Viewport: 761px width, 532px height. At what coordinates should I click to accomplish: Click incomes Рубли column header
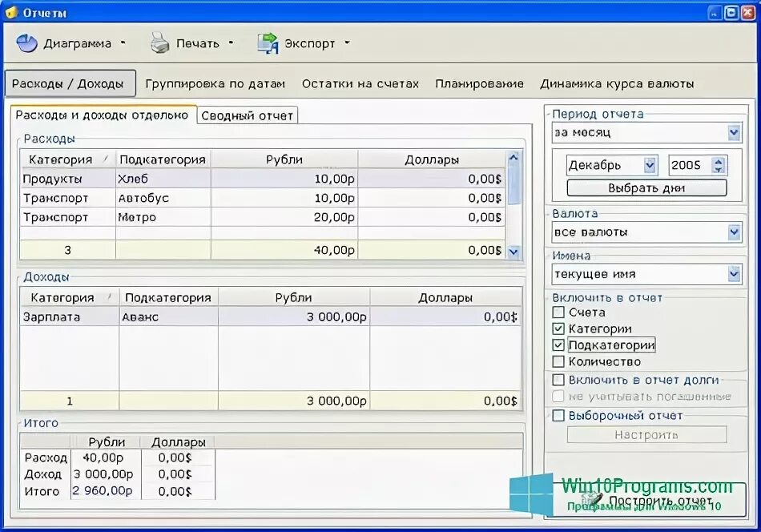click(294, 297)
